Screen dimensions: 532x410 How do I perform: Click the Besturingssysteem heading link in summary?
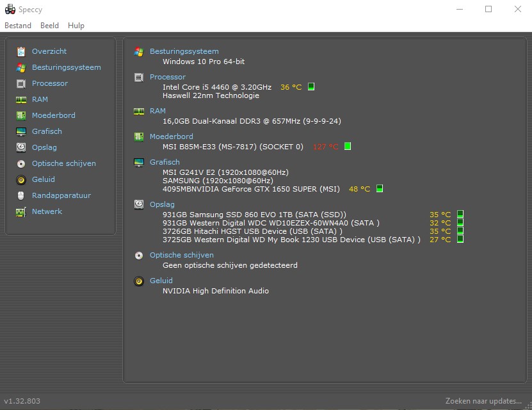tap(184, 51)
